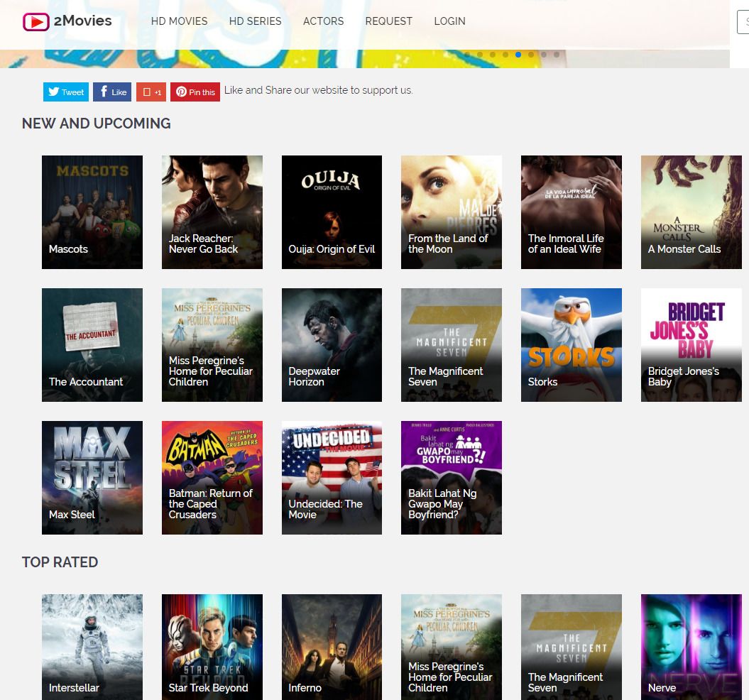Open The Magnificent Seven under Top Rated

point(572,647)
